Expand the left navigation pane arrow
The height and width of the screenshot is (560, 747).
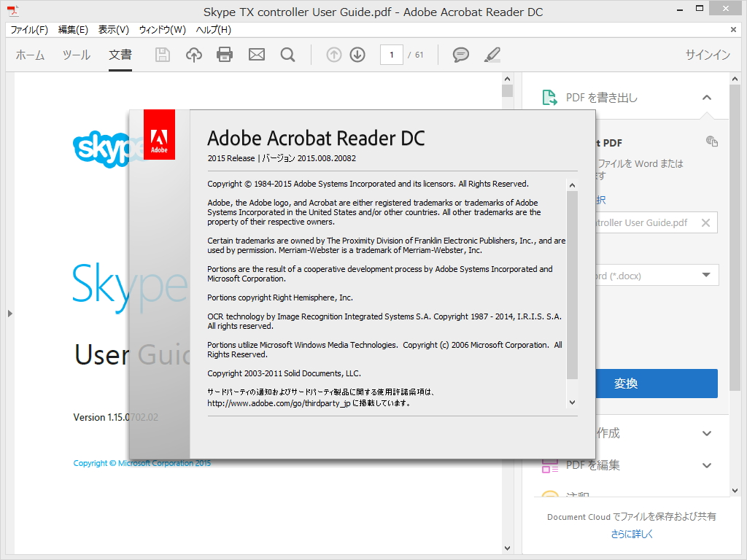click(x=9, y=314)
